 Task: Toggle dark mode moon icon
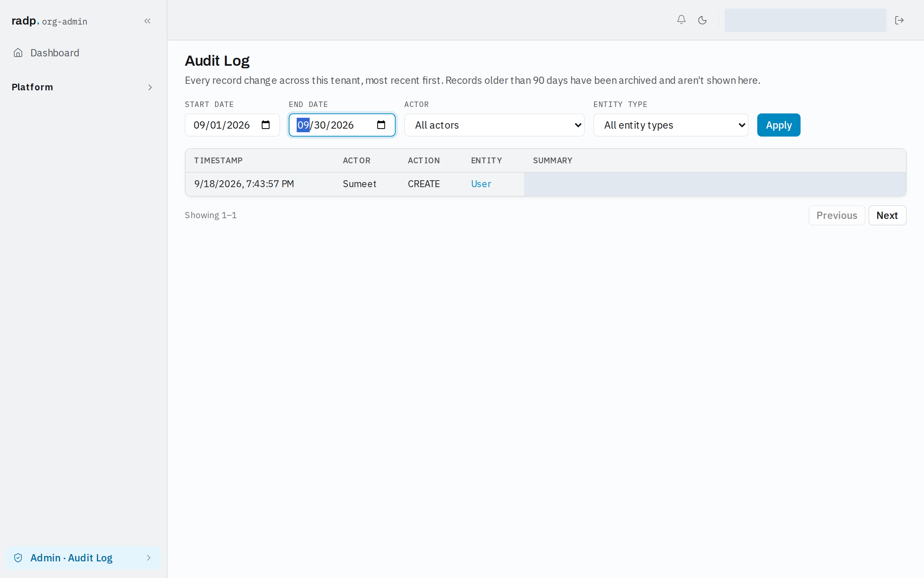click(x=702, y=20)
